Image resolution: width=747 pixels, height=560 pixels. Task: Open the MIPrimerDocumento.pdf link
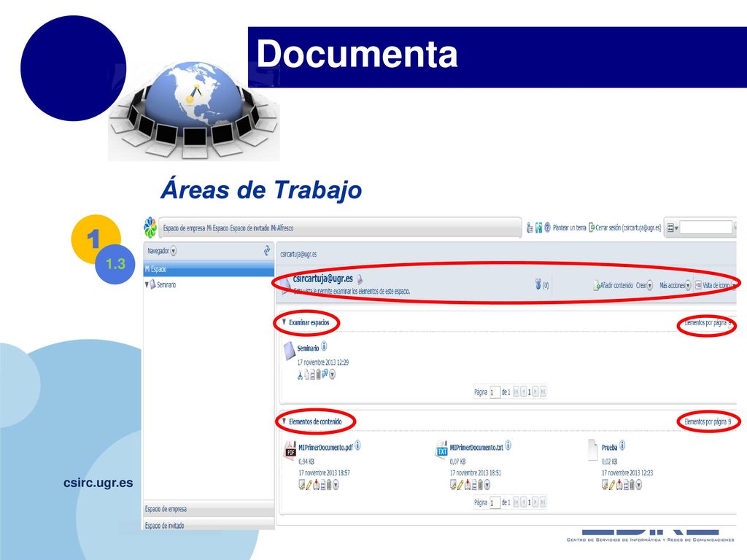click(325, 448)
